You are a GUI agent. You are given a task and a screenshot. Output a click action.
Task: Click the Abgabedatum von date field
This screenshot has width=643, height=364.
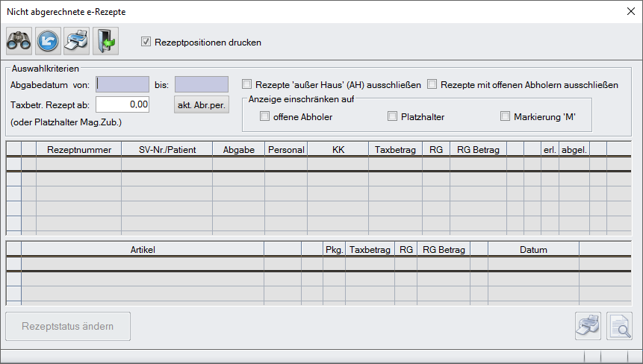point(123,84)
